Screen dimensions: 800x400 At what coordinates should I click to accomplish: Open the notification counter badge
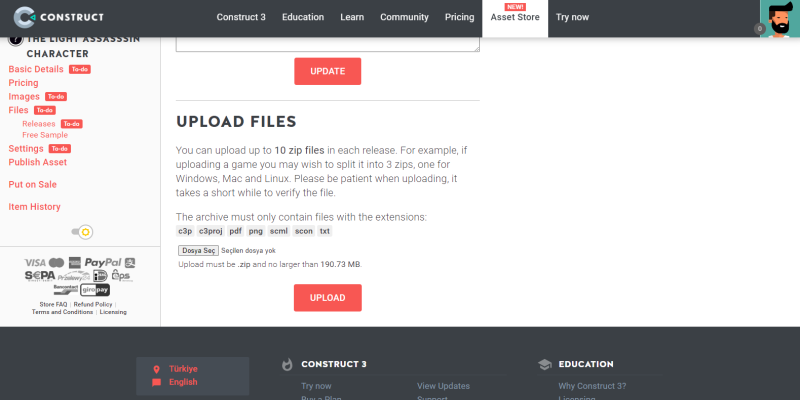coord(760,29)
